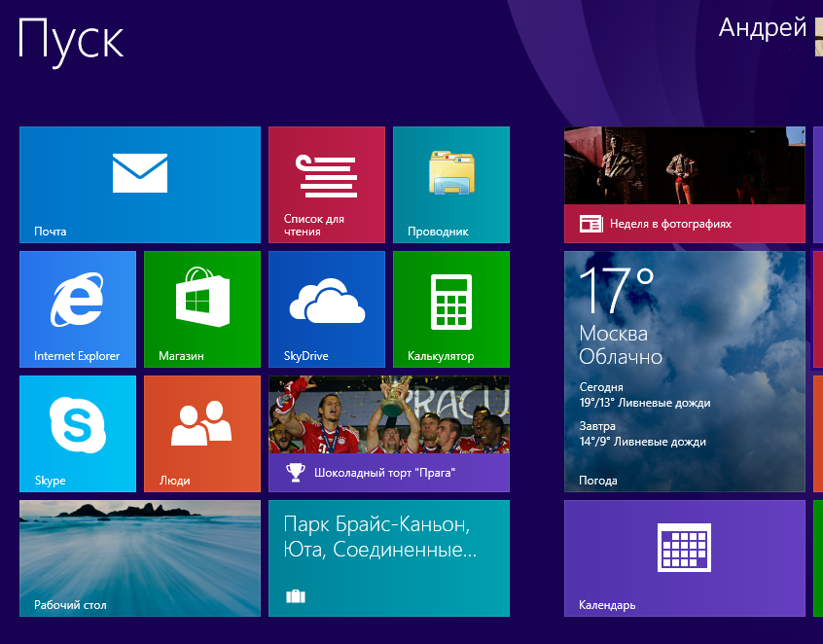Click the Skype tile label

(x=51, y=481)
